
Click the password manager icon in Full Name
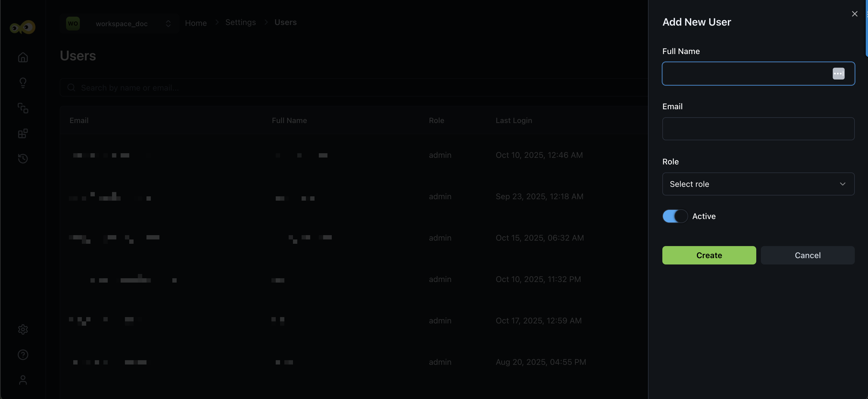pyautogui.click(x=838, y=74)
